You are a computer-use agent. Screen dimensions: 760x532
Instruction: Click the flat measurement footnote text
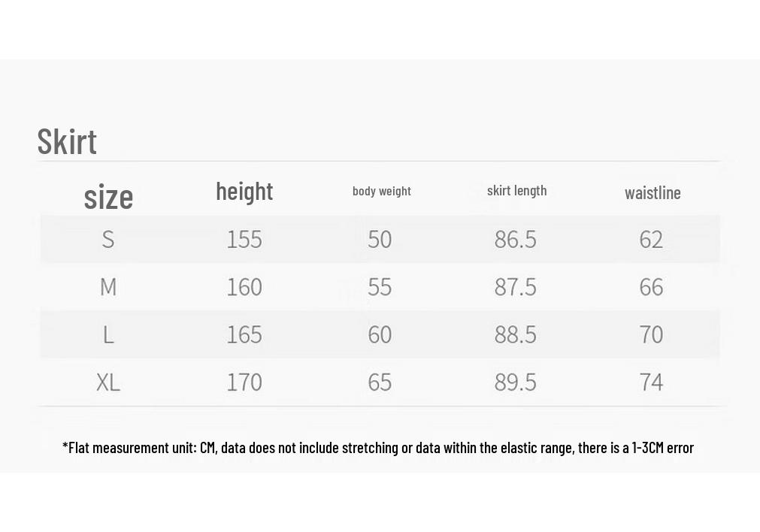[x=378, y=447]
